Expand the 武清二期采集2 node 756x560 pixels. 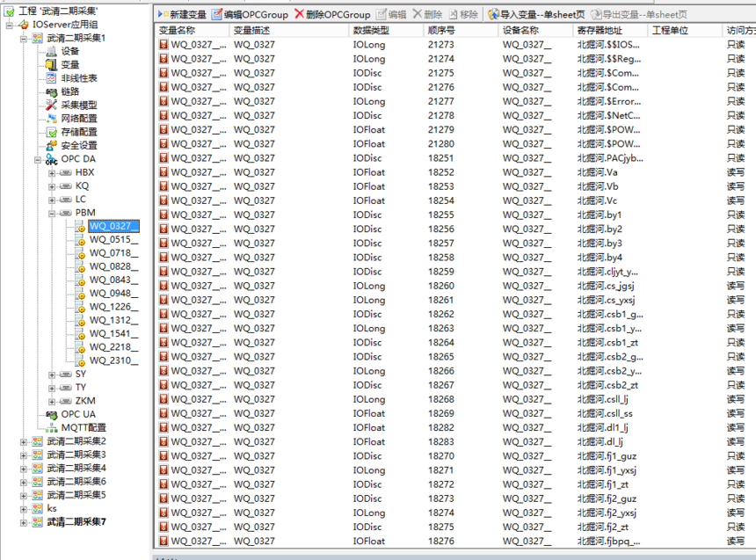point(23,441)
